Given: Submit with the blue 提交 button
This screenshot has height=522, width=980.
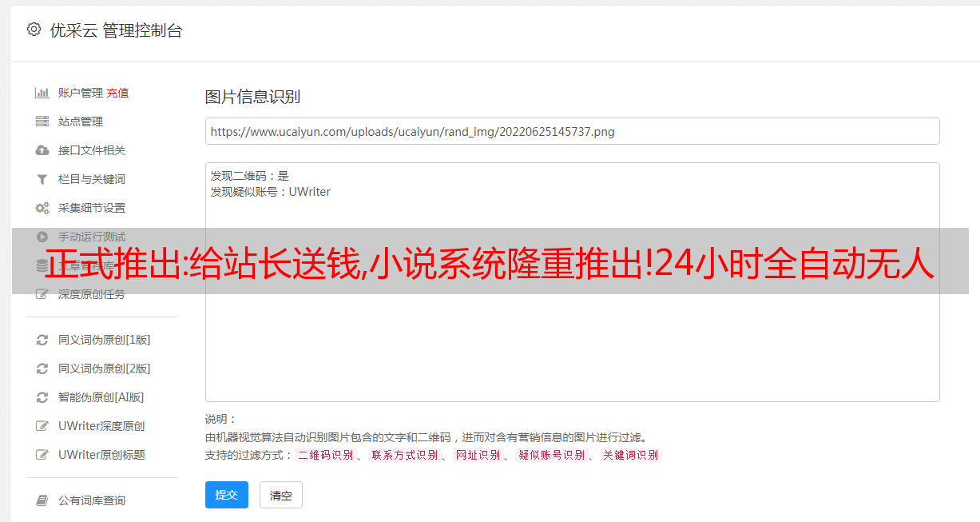Looking at the screenshot, I should pyautogui.click(x=227, y=495).
